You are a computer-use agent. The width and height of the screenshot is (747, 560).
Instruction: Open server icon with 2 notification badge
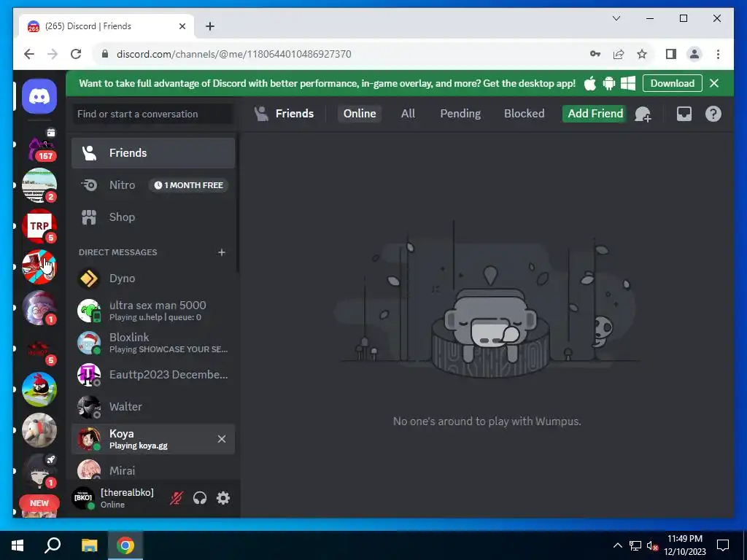[39, 185]
